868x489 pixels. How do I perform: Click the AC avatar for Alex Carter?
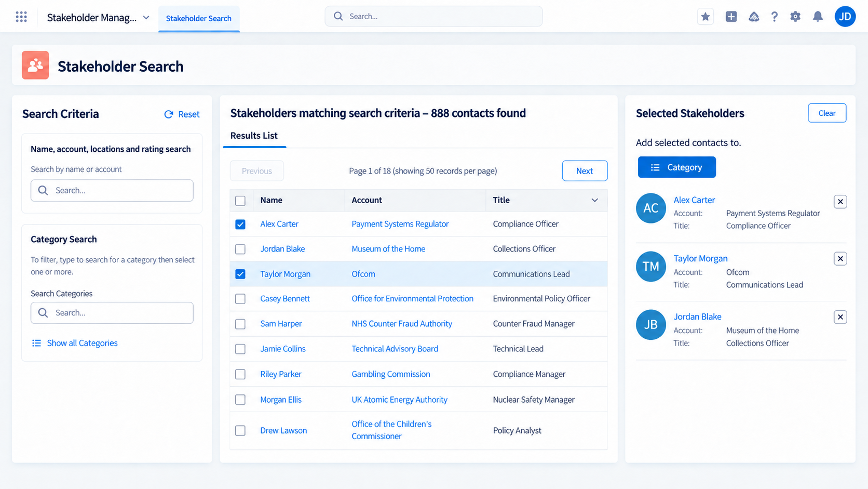(x=650, y=208)
